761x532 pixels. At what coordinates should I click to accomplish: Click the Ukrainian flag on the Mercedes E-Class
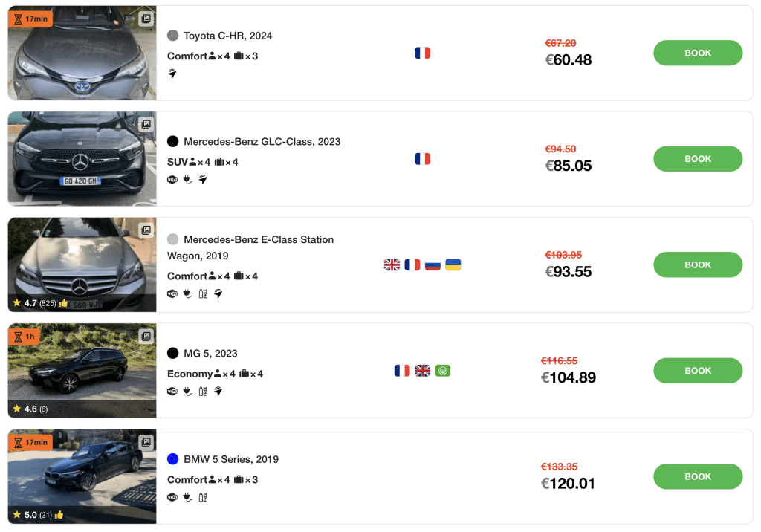(453, 264)
